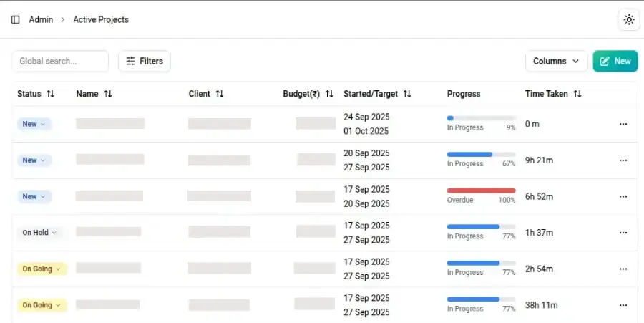Sort by Name column arrows icon
Viewport: 644px width, 323px height.
[x=108, y=94]
